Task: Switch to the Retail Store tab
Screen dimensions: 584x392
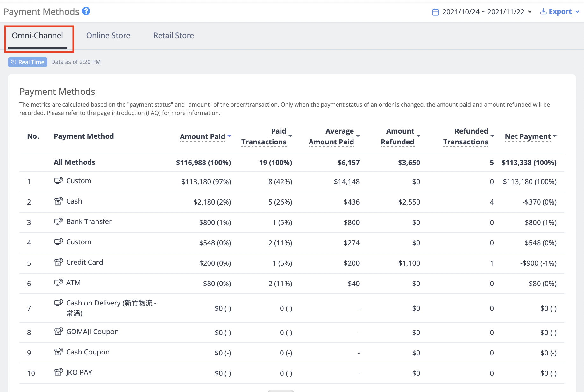Action: [174, 36]
